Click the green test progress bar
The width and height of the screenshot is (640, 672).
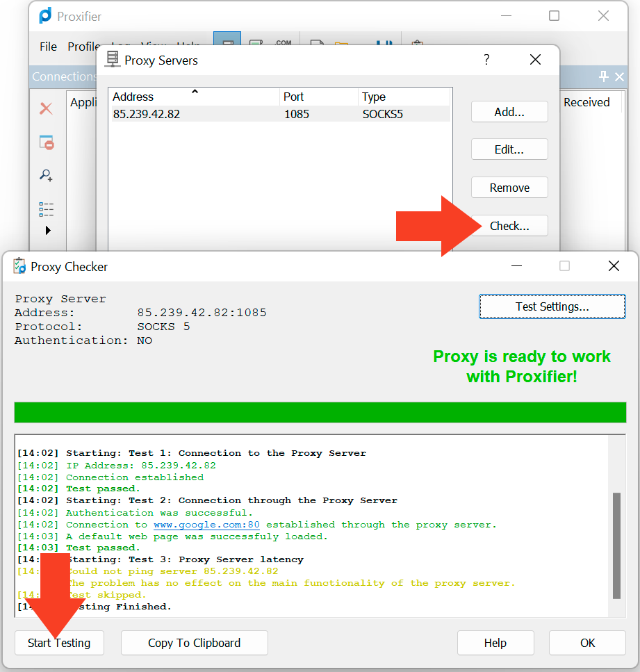[x=320, y=411]
